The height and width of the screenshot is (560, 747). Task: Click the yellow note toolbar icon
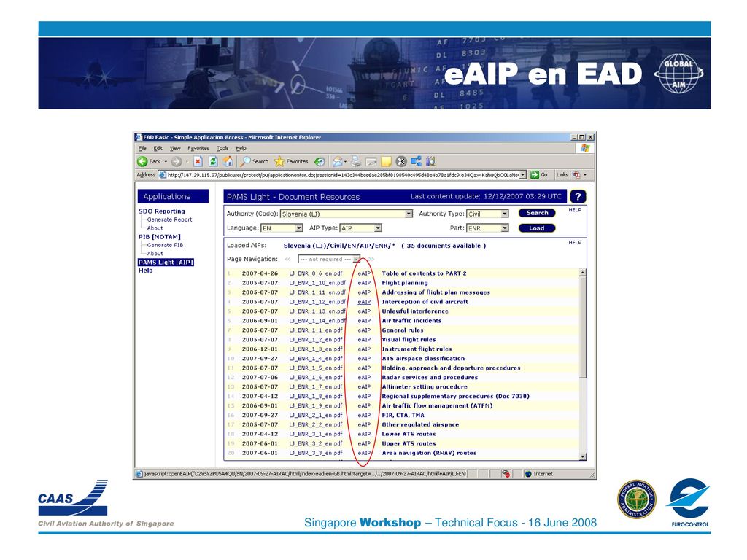coord(386,161)
